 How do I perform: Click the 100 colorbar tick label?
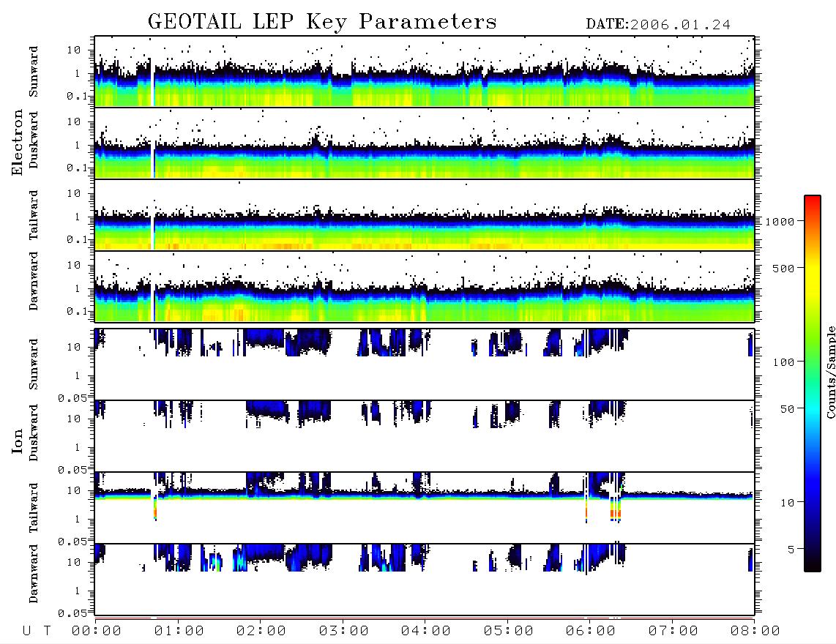tap(783, 362)
